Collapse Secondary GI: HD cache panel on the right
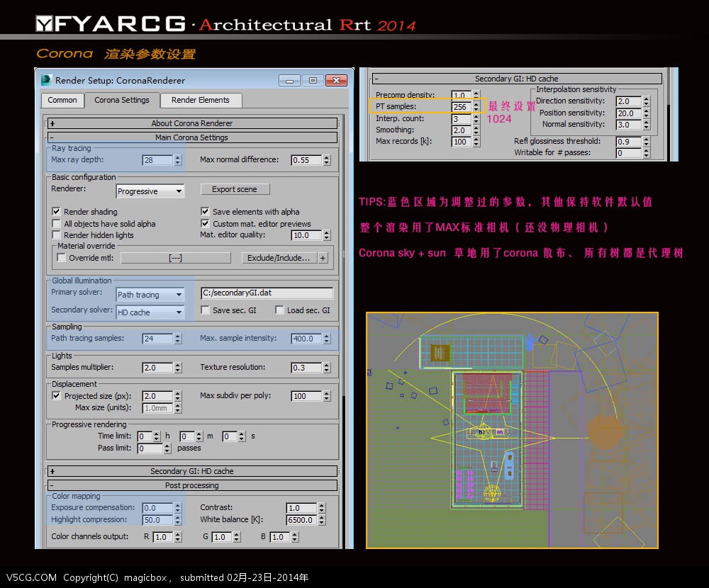 (517, 79)
